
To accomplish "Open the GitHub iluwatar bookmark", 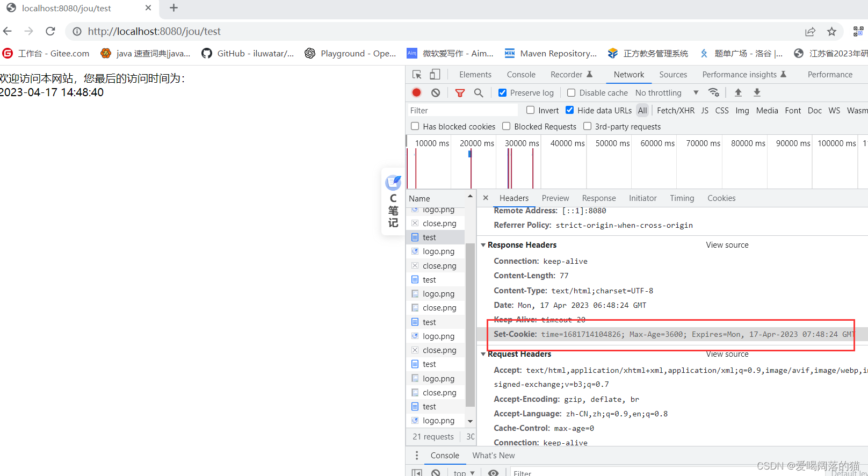I will pos(248,53).
